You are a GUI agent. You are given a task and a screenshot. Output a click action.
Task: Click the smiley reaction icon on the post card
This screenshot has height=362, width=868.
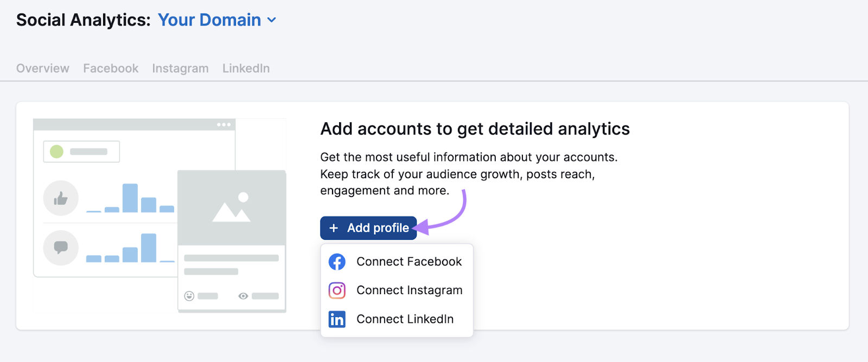188,296
